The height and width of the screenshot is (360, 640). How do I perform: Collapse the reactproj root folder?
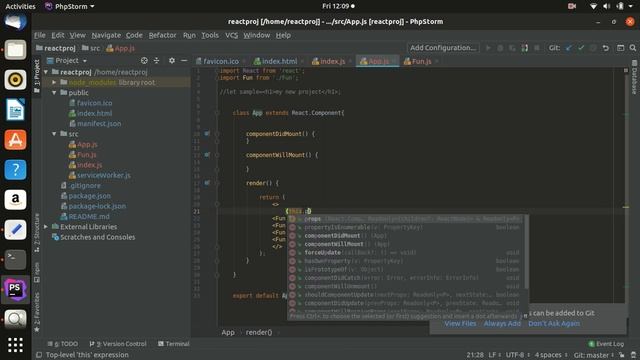pyautogui.click(x=46, y=72)
